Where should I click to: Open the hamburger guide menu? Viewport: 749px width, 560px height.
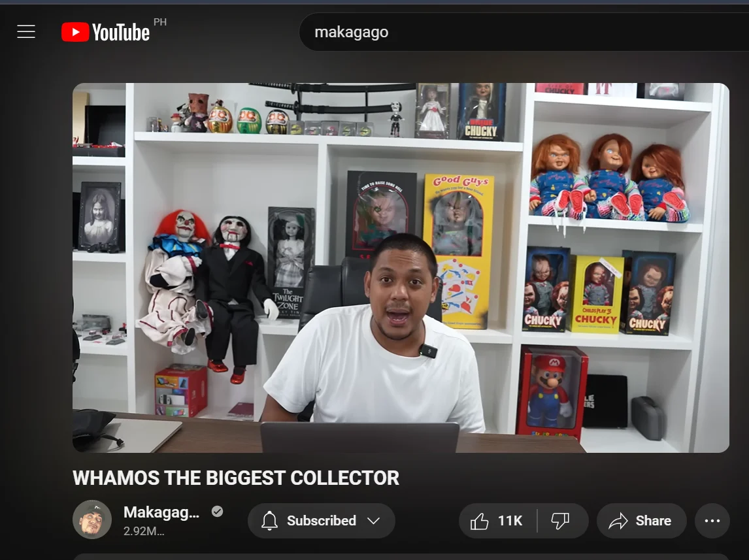26,31
